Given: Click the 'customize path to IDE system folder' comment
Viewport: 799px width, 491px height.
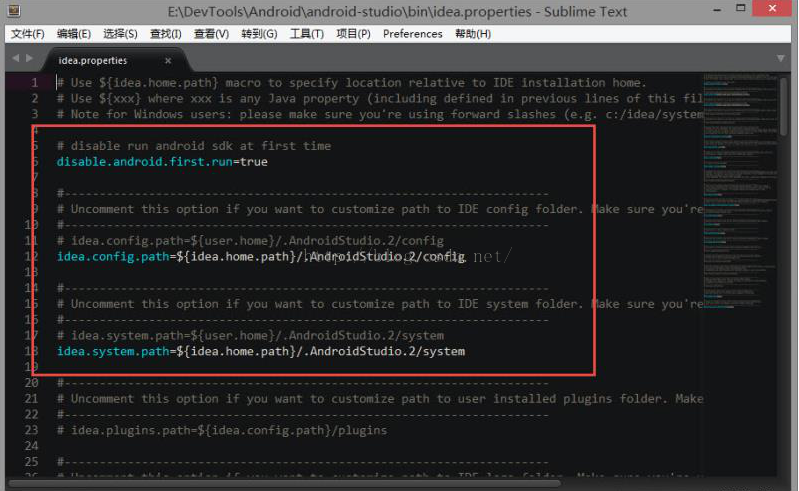Looking at the screenshot, I should [380, 304].
